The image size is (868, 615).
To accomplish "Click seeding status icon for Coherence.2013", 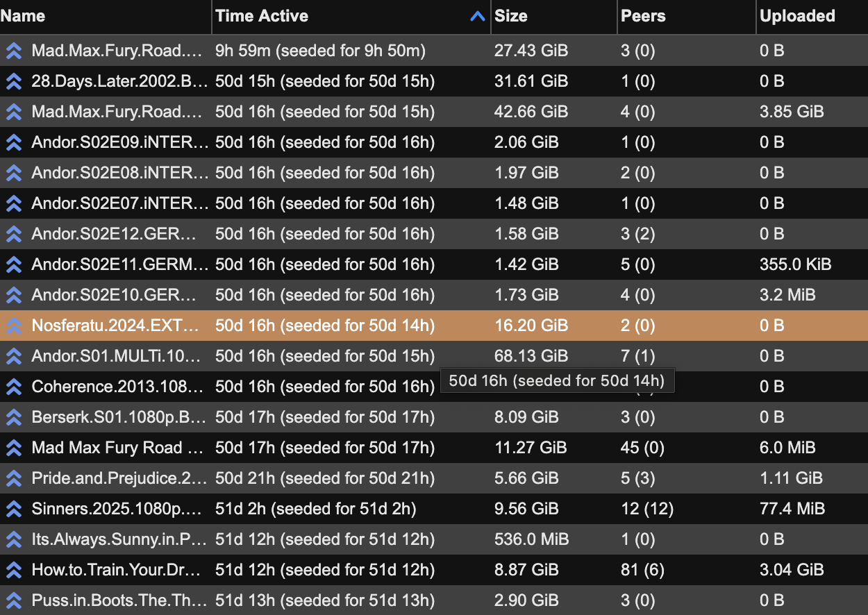I will pos(13,387).
